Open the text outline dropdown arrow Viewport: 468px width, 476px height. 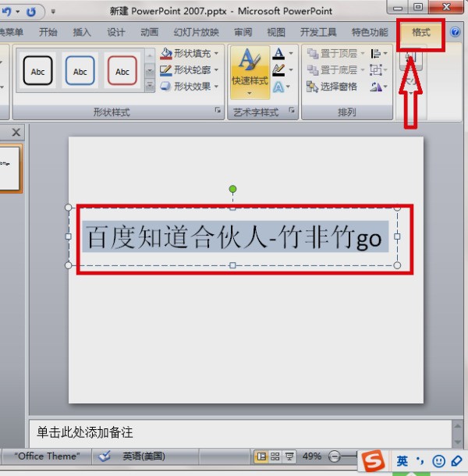click(x=291, y=69)
